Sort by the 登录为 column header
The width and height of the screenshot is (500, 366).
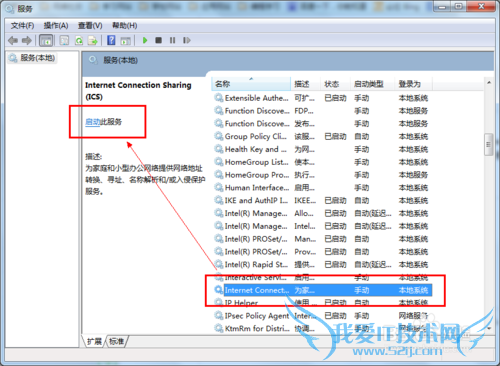(x=413, y=84)
